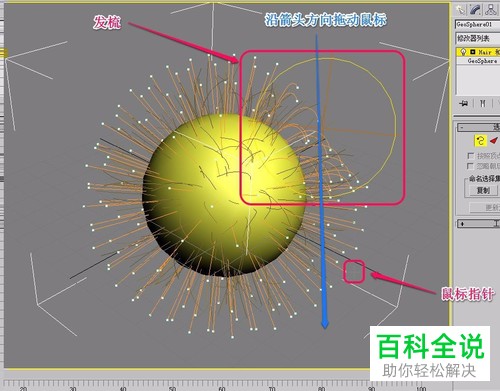
Task: Click the Show End Result toggle icon
Action: click(x=482, y=104)
